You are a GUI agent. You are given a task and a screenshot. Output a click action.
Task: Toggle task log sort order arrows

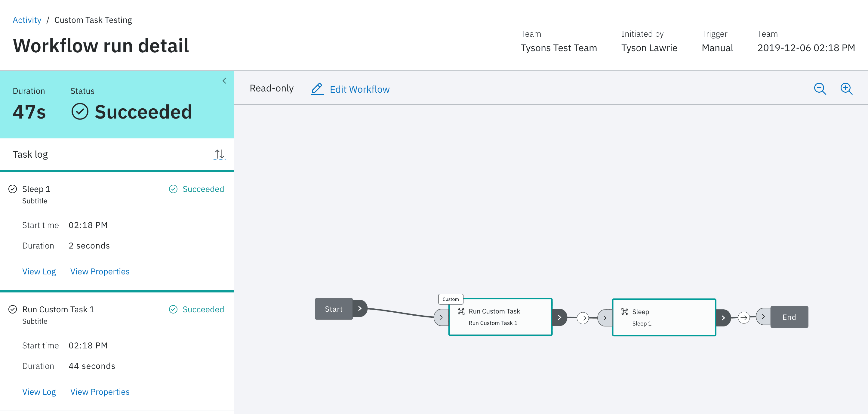pos(219,154)
